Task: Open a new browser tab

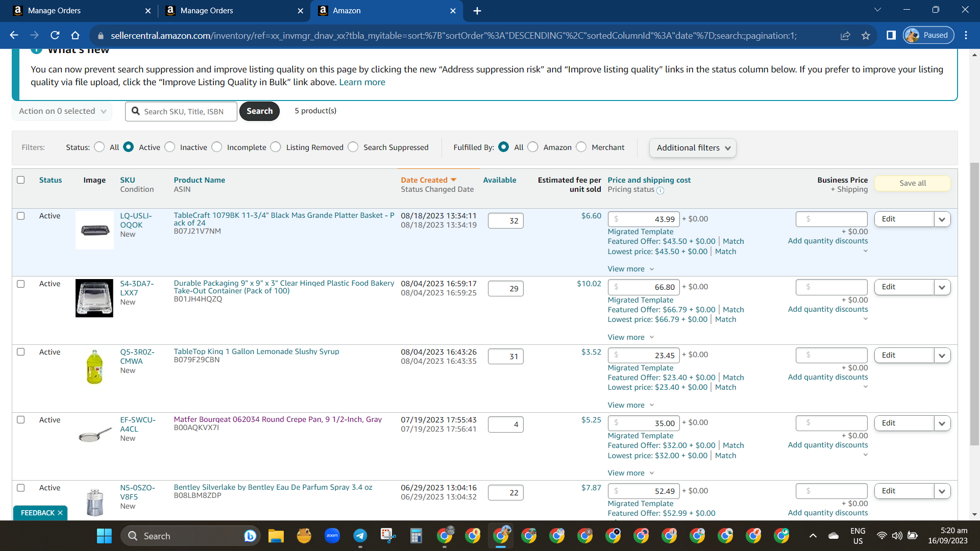Action: 477,11
